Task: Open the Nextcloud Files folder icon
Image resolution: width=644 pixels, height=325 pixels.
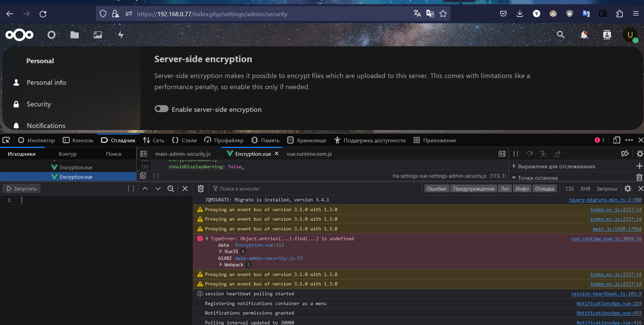Action: [74, 35]
